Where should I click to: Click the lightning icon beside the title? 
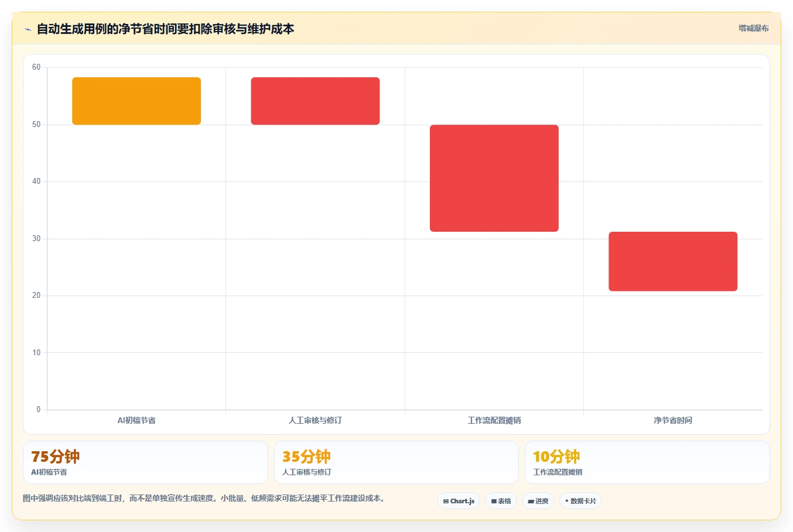[28, 29]
